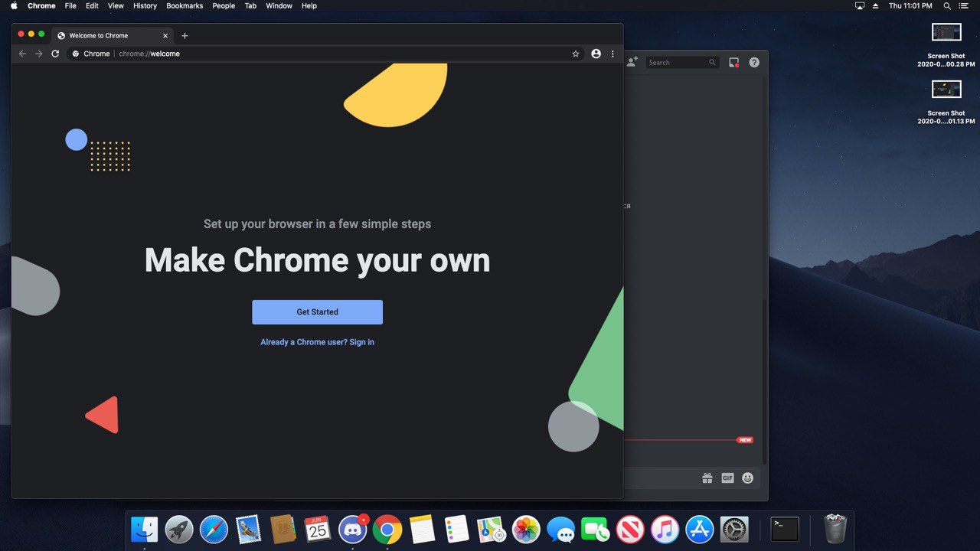Open the People menu
The image size is (980, 551).
coord(224,5)
